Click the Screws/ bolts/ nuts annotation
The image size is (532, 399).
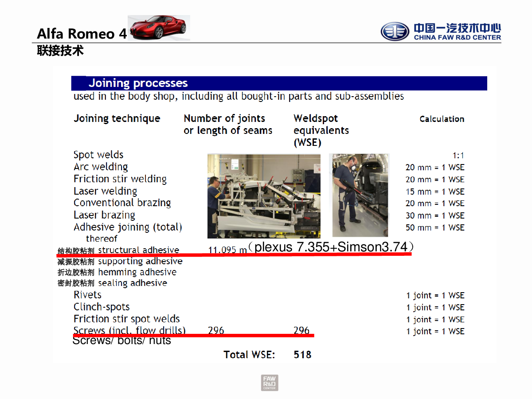click(121, 340)
